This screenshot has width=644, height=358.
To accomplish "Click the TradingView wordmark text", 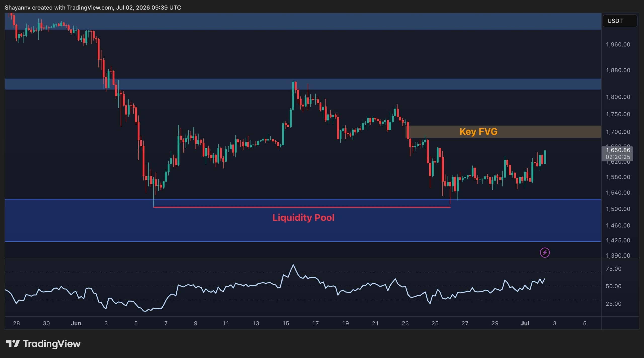I will pos(52,344).
